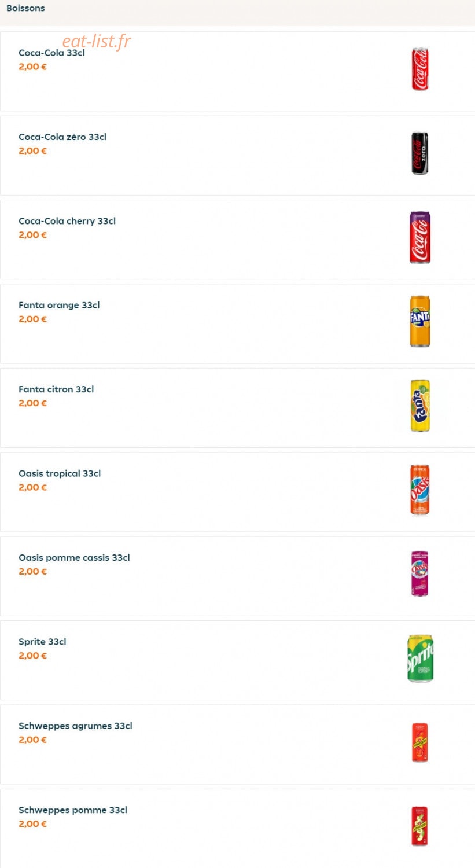Click the eat-list.fr watermark text

(97, 41)
